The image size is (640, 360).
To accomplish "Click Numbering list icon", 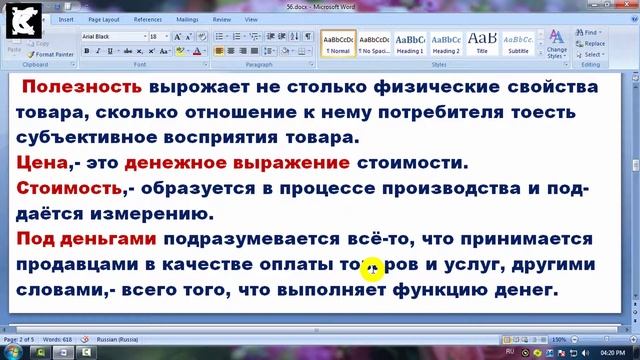I will click(237, 37).
